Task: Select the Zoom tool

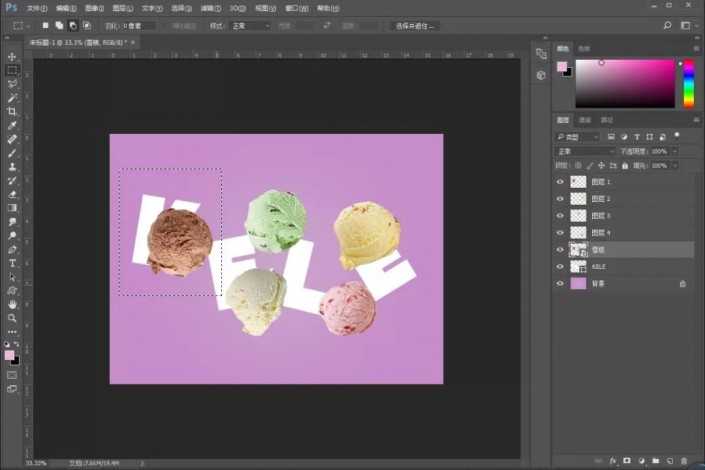Action: (12, 318)
